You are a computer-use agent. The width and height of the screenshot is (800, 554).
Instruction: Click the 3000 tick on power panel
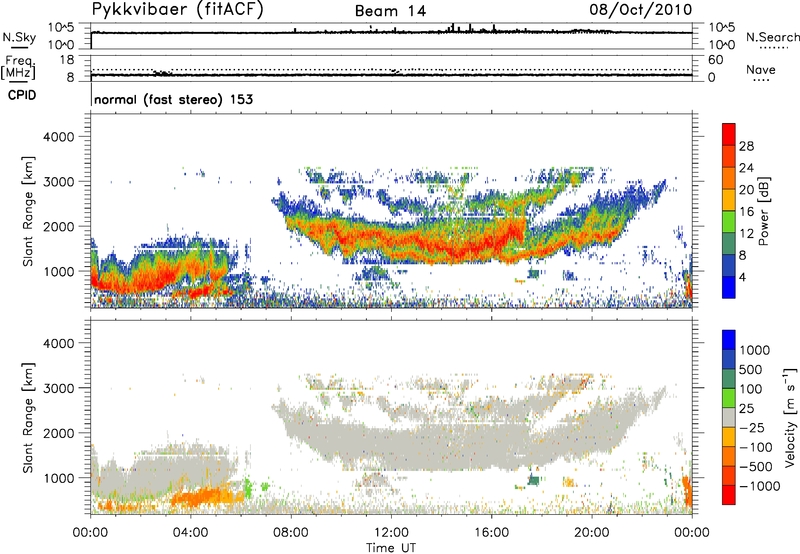(59, 182)
